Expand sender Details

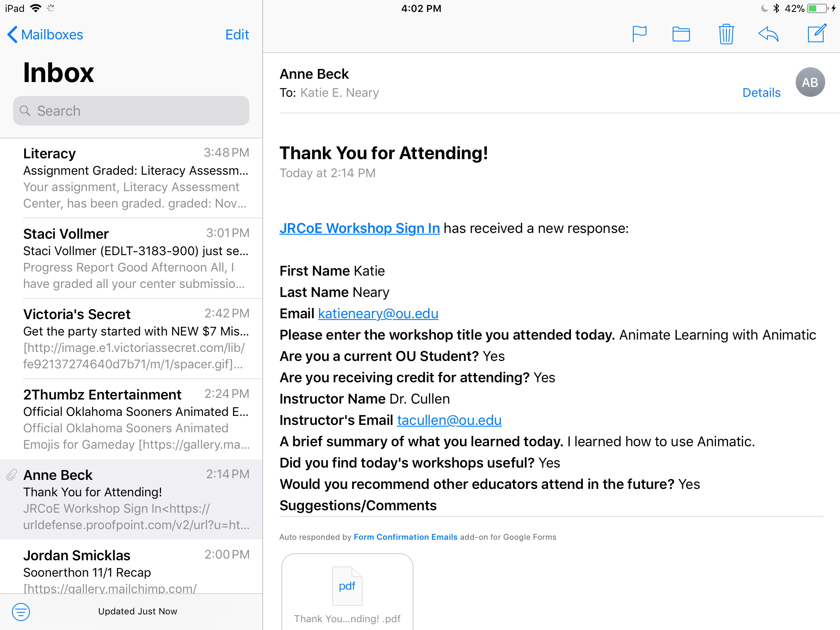[761, 93]
